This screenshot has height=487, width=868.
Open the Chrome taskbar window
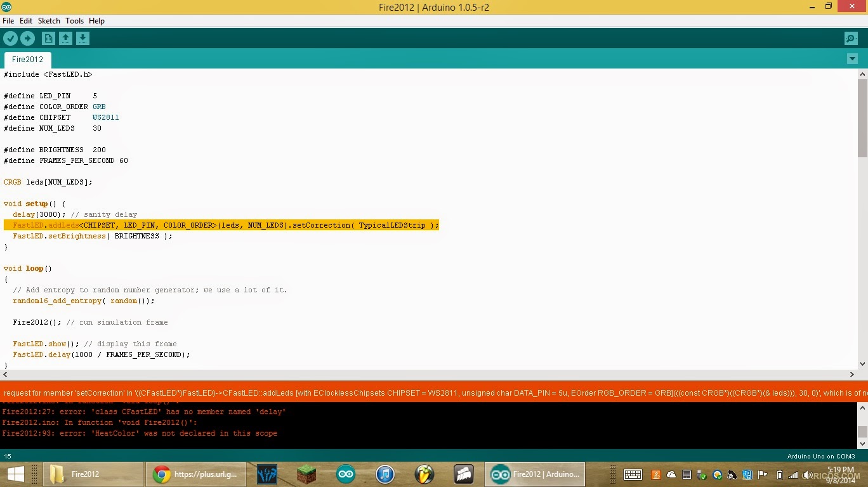pos(196,474)
